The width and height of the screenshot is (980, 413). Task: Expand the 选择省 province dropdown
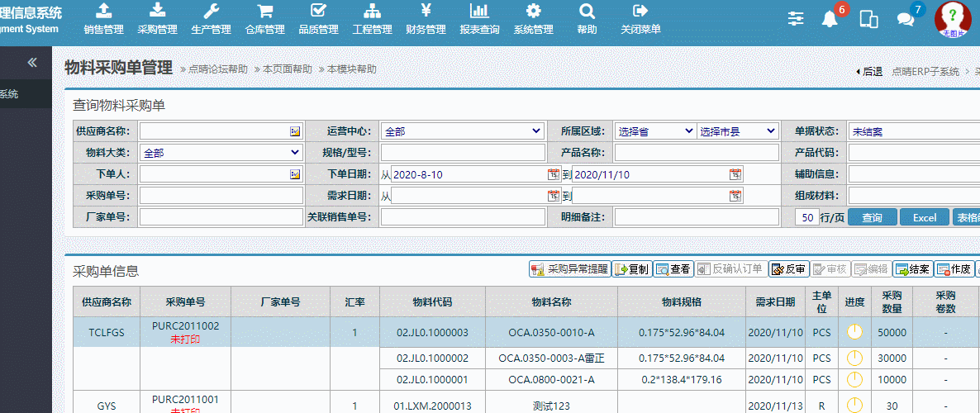tap(655, 131)
